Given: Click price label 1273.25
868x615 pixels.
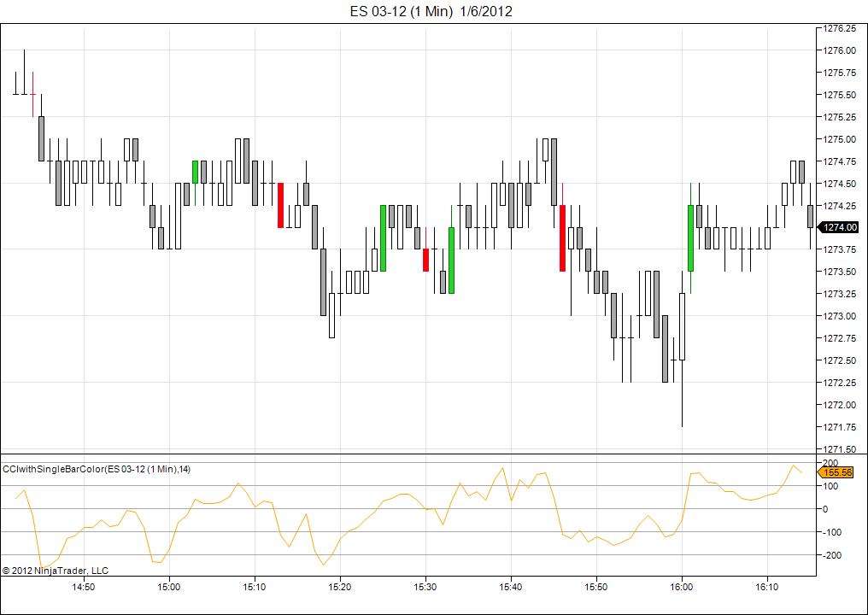Looking at the screenshot, I should tap(841, 294).
